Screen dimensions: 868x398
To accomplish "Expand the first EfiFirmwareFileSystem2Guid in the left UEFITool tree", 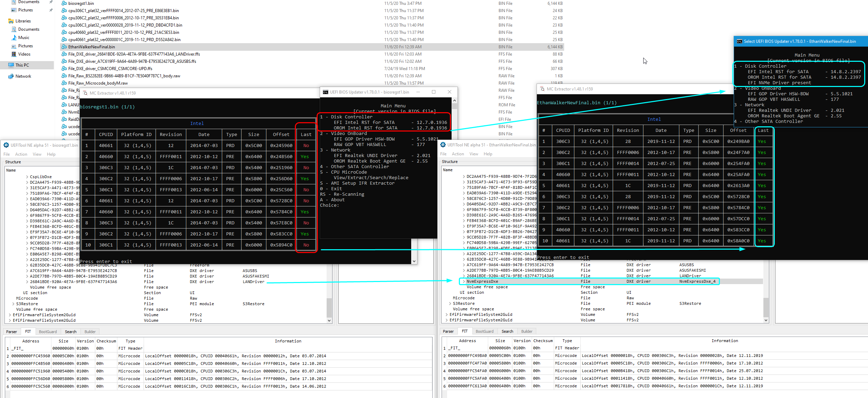I will point(10,315).
